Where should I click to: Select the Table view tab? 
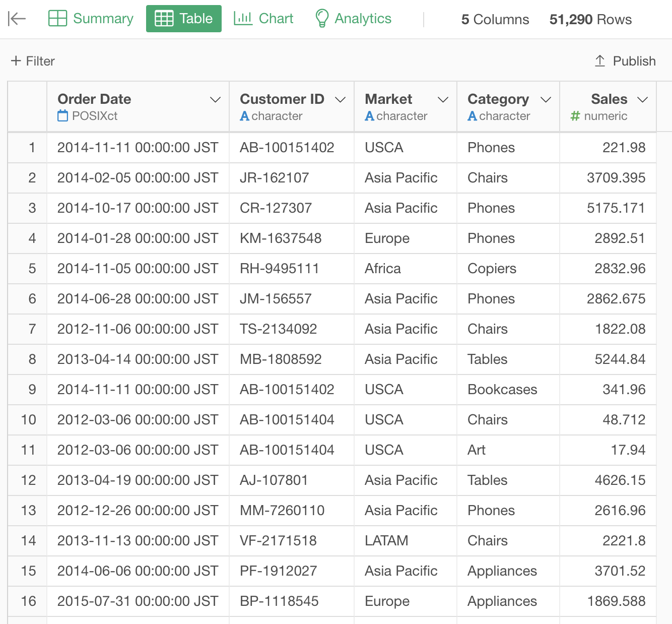(x=184, y=19)
